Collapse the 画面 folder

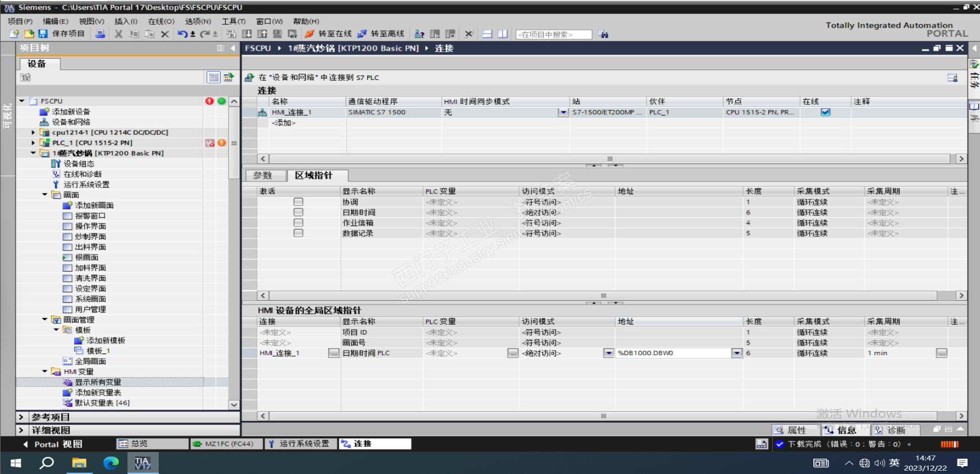pos(44,195)
